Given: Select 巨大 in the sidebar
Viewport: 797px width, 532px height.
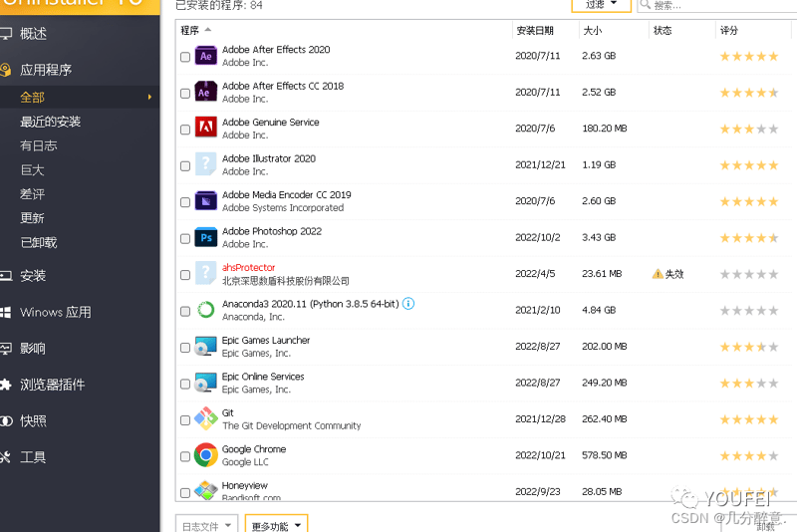Looking at the screenshot, I should tap(32, 169).
